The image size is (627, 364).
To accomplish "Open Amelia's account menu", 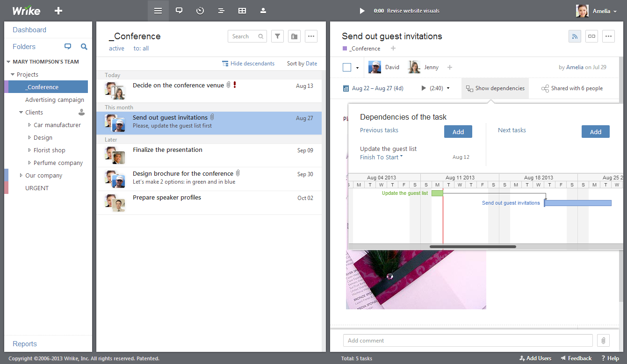I will 597,11.
